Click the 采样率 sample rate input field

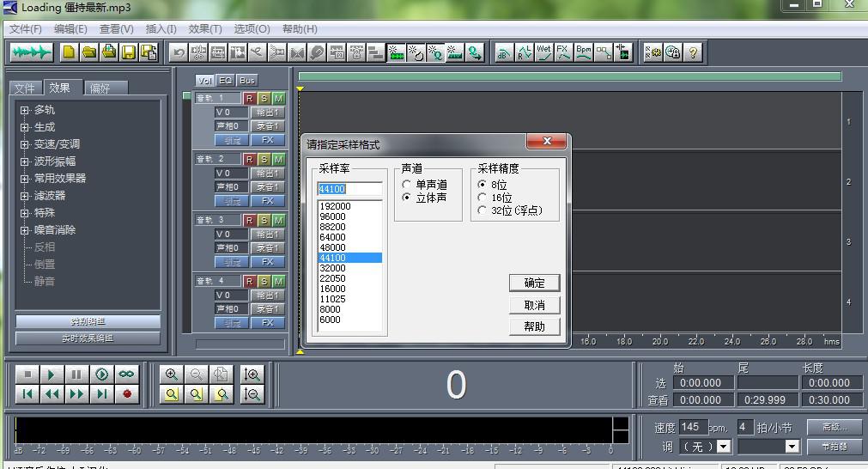[x=349, y=189]
